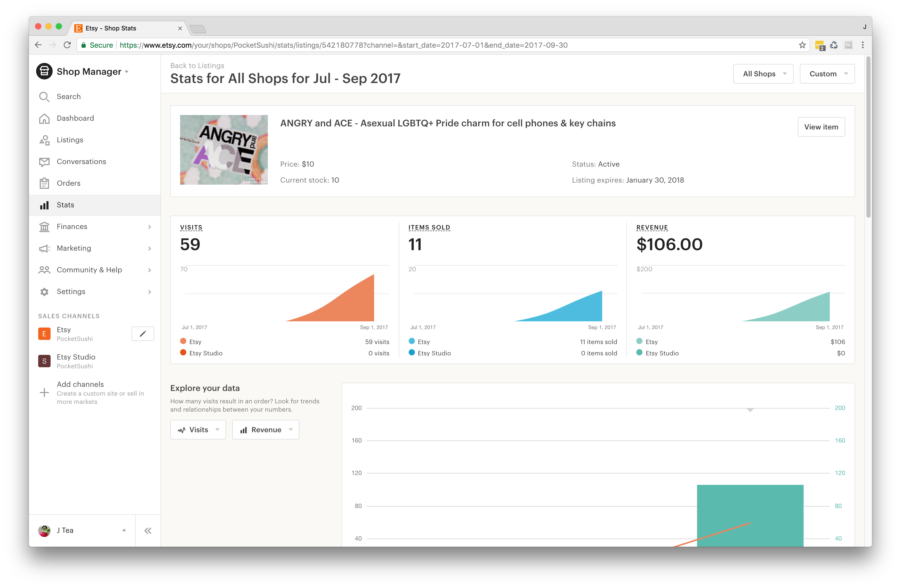The width and height of the screenshot is (901, 588).
Task: Click the Marketing megaphone icon
Action: (x=44, y=248)
